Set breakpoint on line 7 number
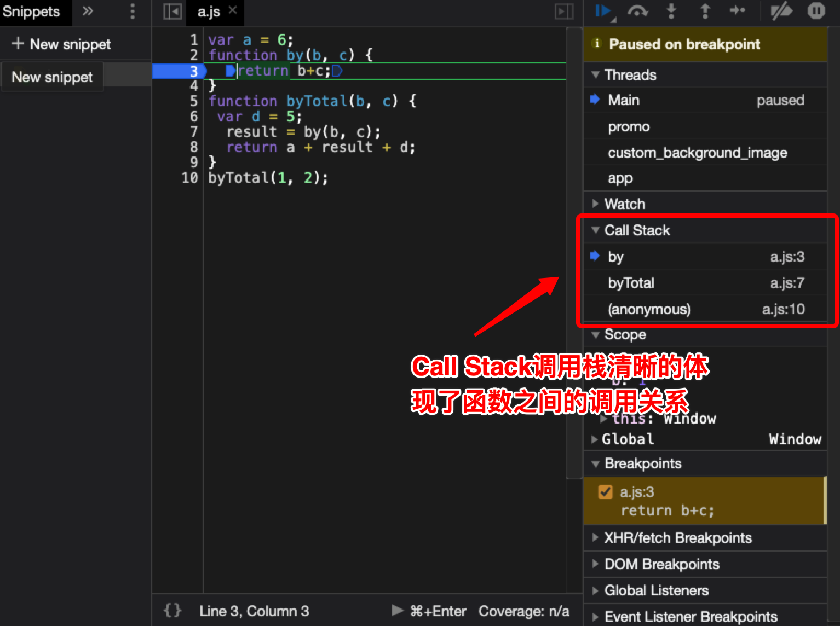Viewport: 840px width, 626px height. click(x=194, y=132)
